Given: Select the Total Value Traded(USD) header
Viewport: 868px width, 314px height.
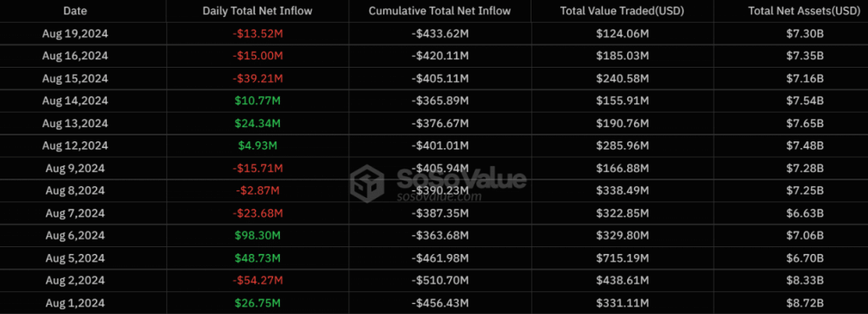Looking at the screenshot, I should click(x=622, y=10).
